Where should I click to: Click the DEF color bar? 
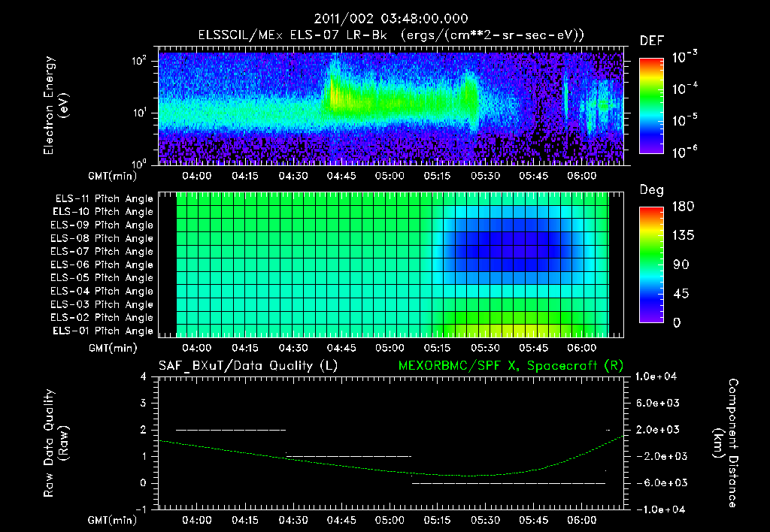coord(651,106)
